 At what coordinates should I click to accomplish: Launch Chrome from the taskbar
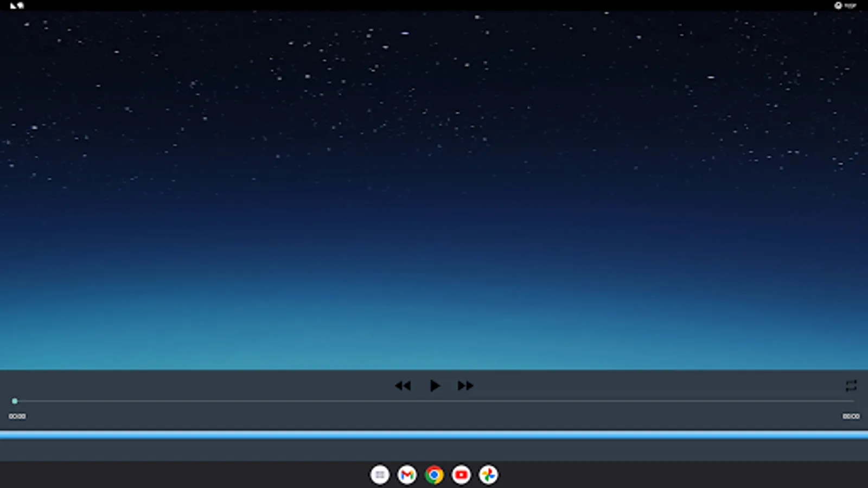[x=434, y=475]
